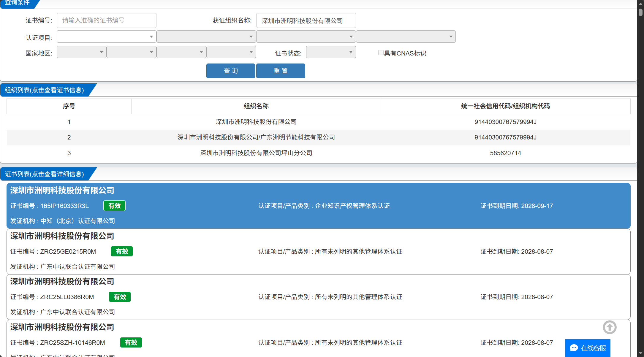Open the second 认证项目 dropdown

tap(206, 37)
